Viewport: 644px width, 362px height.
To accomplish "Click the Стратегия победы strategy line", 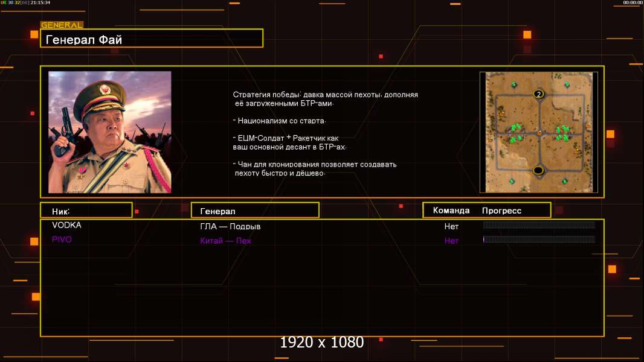I will click(x=325, y=99).
